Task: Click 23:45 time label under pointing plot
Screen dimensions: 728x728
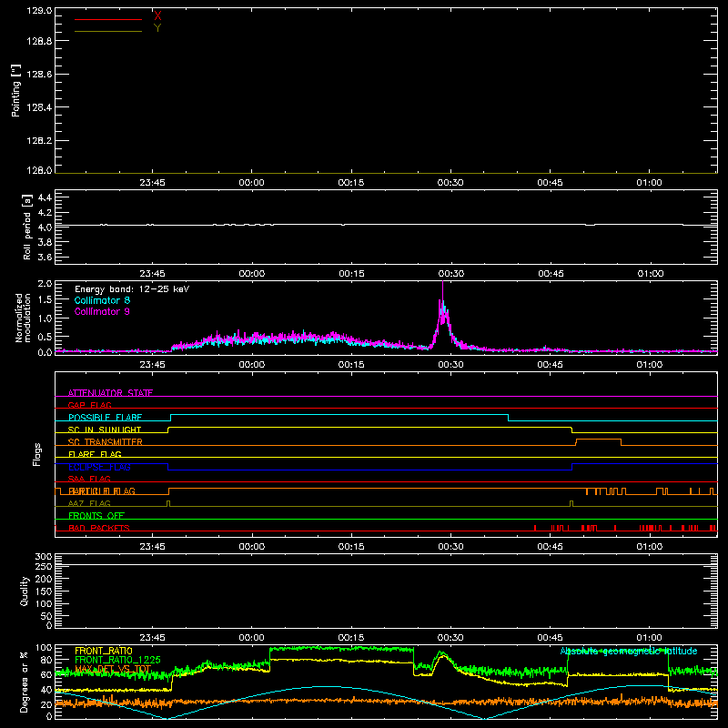Action: [152, 183]
